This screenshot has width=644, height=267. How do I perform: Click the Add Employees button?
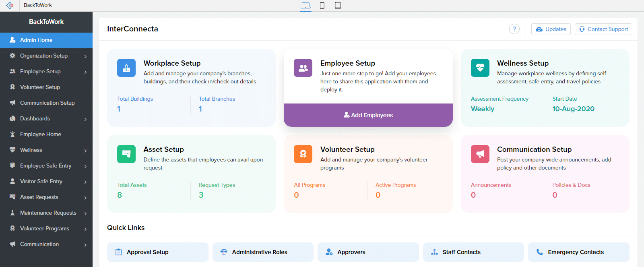(x=368, y=115)
